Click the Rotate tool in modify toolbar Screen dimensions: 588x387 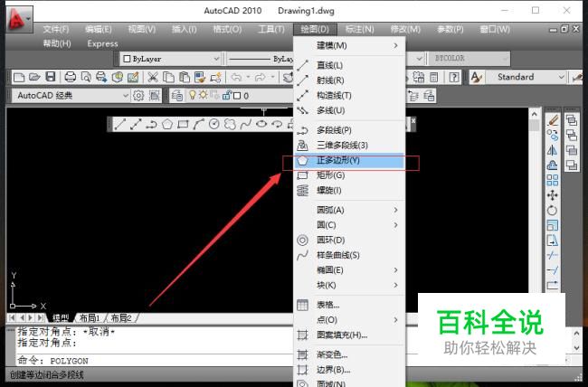coord(553,211)
